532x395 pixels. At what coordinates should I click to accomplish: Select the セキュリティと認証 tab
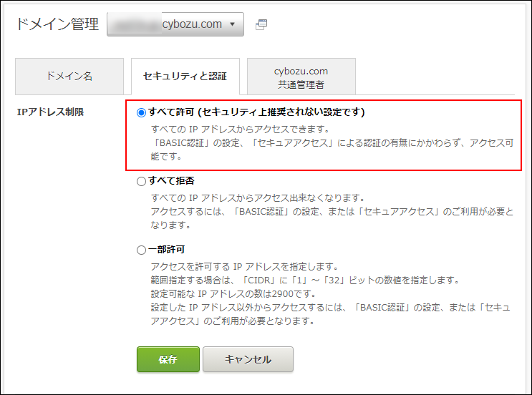click(185, 76)
